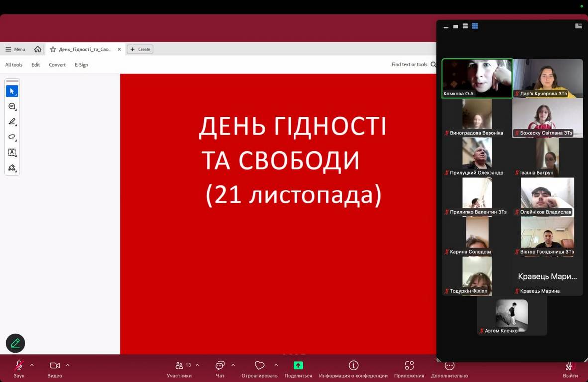Open the Edit menu in Acrobat
The width and height of the screenshot is (588, 382).
pyautogui.click(x=36, y=65)
